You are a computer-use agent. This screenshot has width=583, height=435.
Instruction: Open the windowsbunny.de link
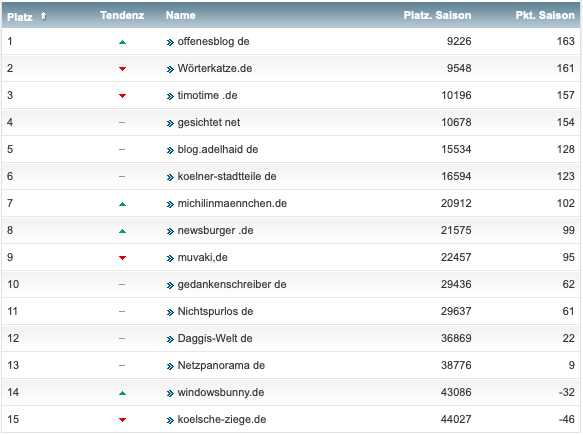point(221,392)
